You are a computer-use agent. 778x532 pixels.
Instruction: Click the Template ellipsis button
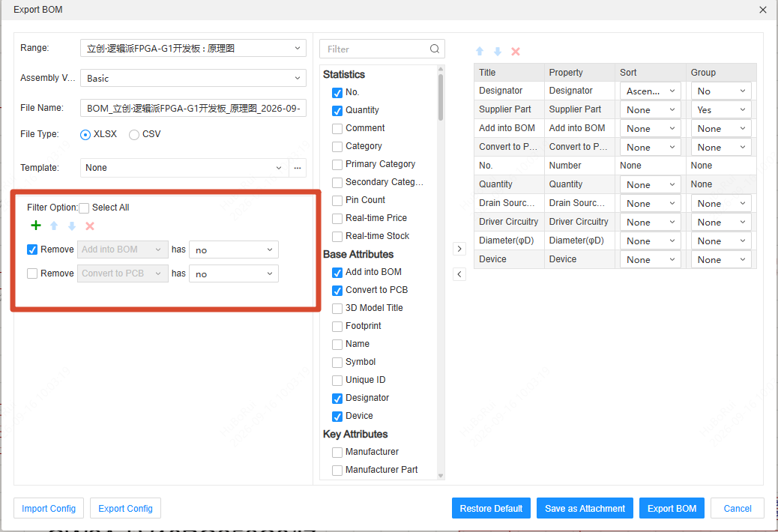click(298, 168)
